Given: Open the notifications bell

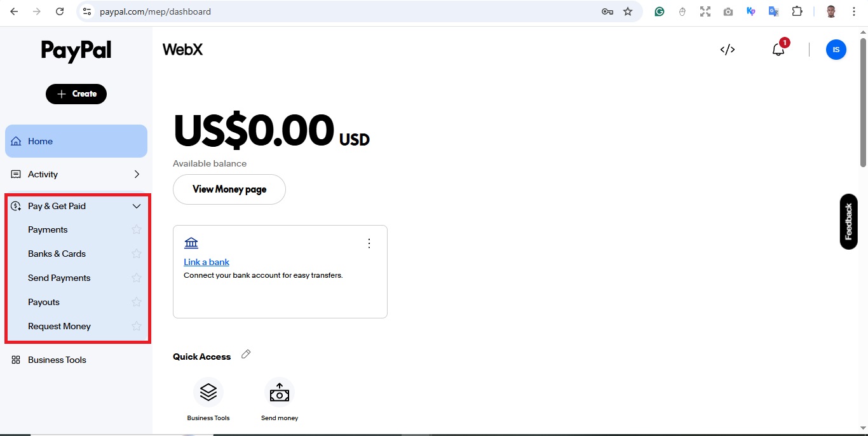Looking at the screenshot, I should click(778, 50).
